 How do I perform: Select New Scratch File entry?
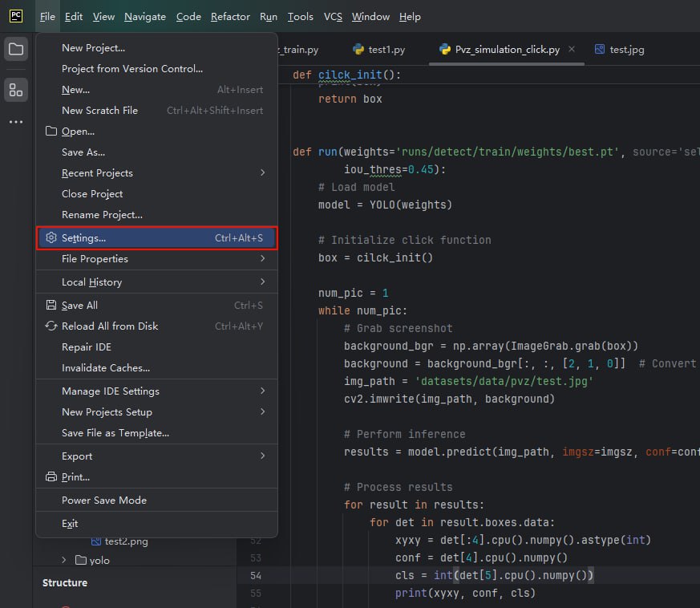pyautogui.click(x=156, y=111)
